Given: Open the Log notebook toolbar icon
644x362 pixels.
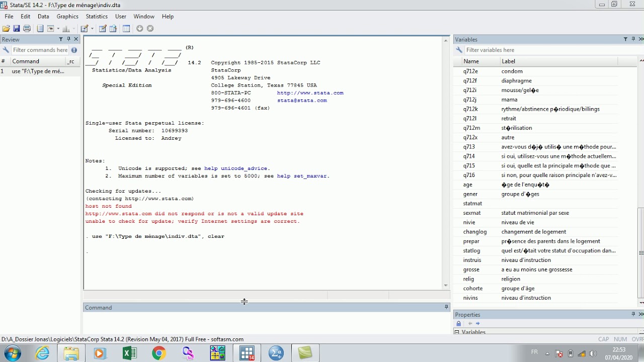Looking at the screenshot, I should point(40,29).
